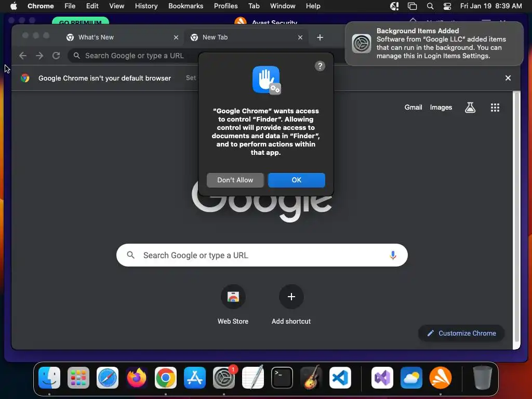Image resolution: width=532 pixels, height=399 pixels.
Task: Click the Add shortcut plus button
Action: (291, 297)
